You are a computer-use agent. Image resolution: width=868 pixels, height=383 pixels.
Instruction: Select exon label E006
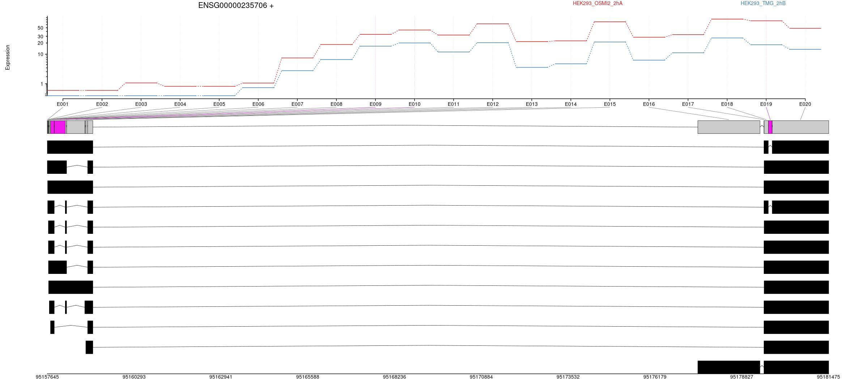(258, 104)
